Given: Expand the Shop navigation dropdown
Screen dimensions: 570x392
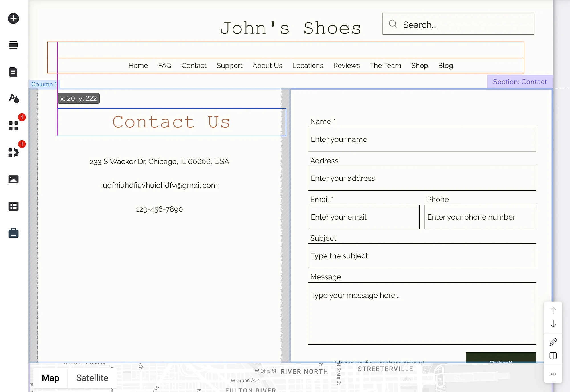Looking at the screenshot, I should tap(419, 65).
